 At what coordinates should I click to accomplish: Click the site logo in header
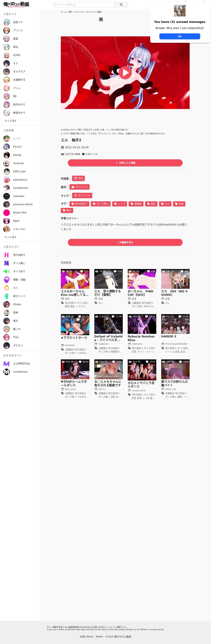coord(16,4)
